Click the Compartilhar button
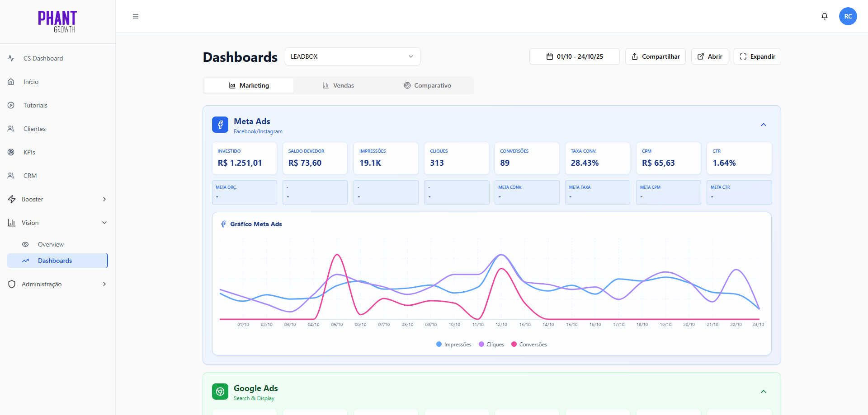Screen dimensions: 868x415 point(655,56)
